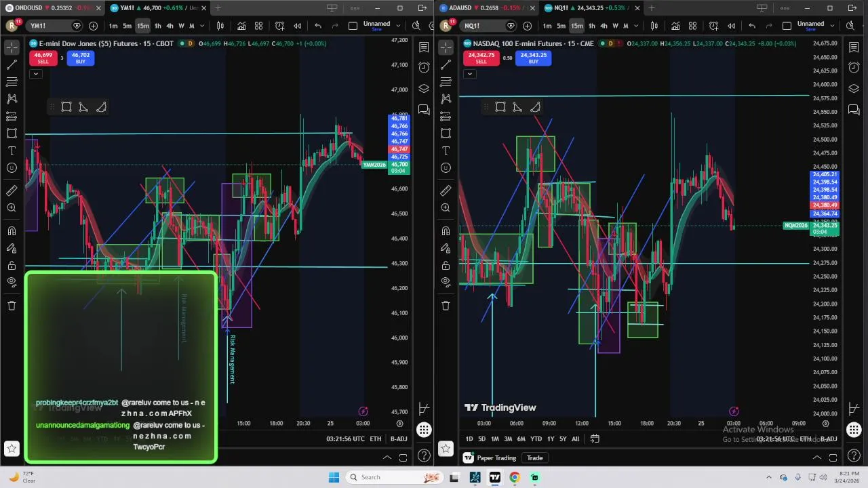Click the add symbol plus icon beside NQ1!
This screenshot has width=868, height=488.
click(527, 26)
